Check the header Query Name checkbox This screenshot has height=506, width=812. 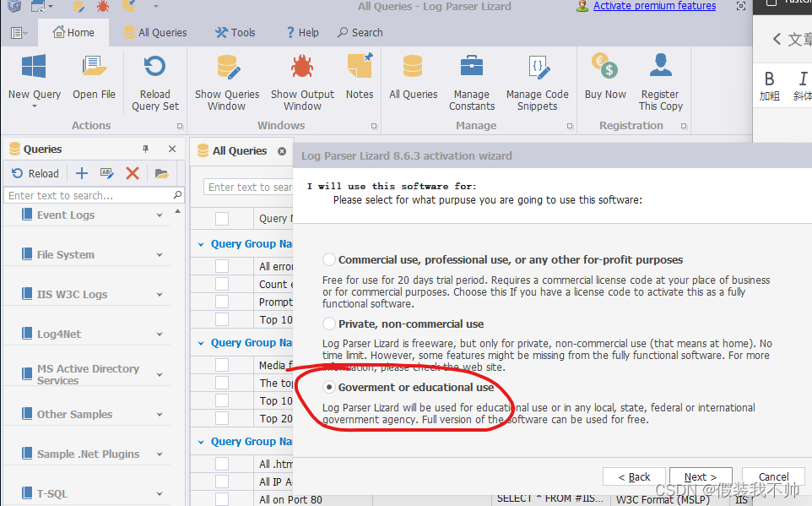pos(222,219)
